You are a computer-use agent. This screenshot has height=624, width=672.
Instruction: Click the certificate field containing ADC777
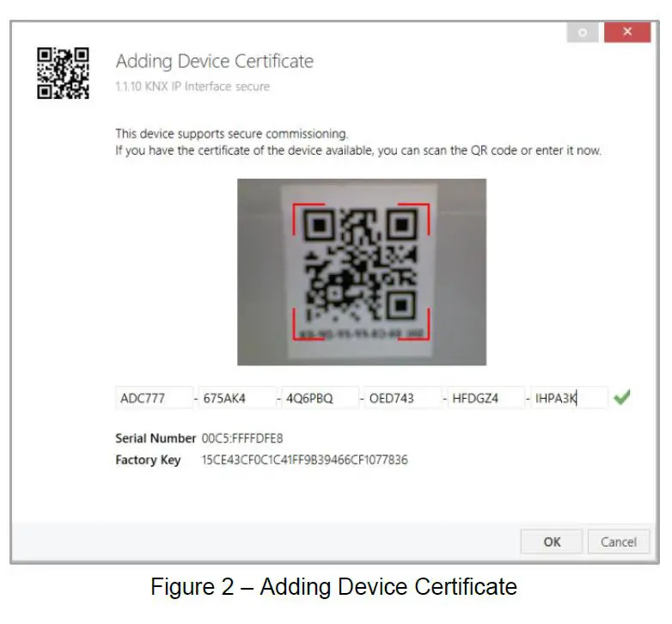154,398
